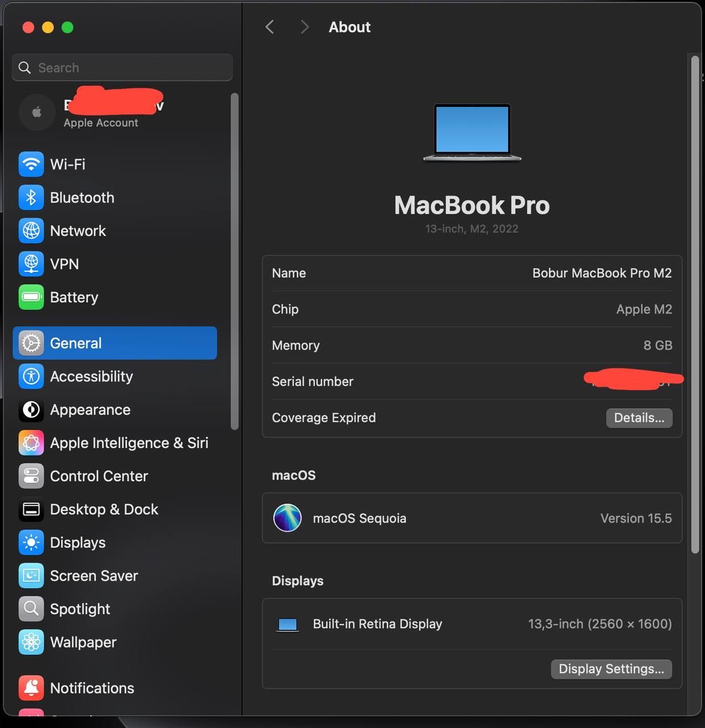Click the About pane scrollbar

pyautogui.click(x=695, y=304)
